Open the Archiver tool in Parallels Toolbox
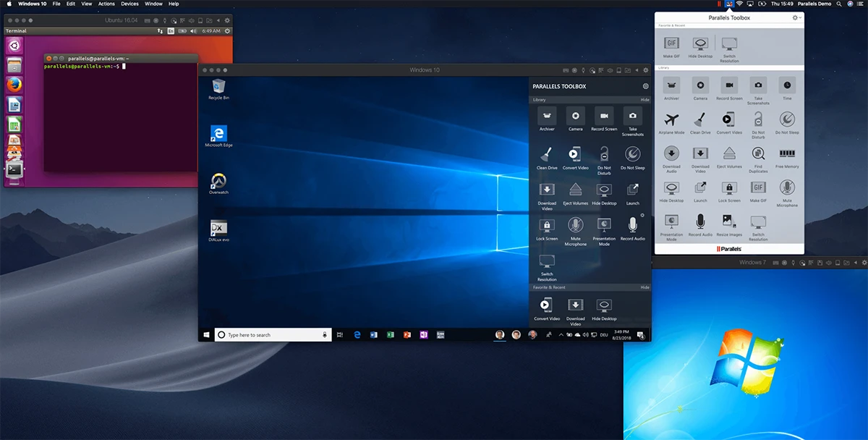Viewport: 868px width, 440px height. pos(671,87)
